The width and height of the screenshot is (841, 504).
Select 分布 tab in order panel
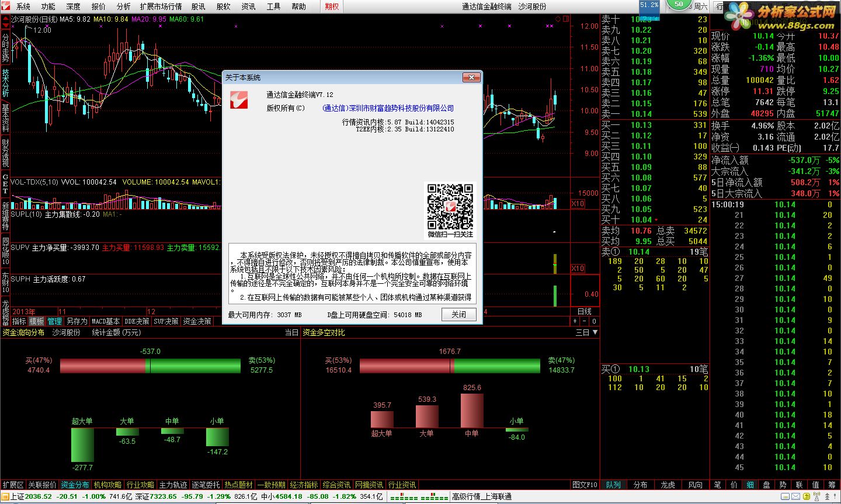tap(641, 485)
